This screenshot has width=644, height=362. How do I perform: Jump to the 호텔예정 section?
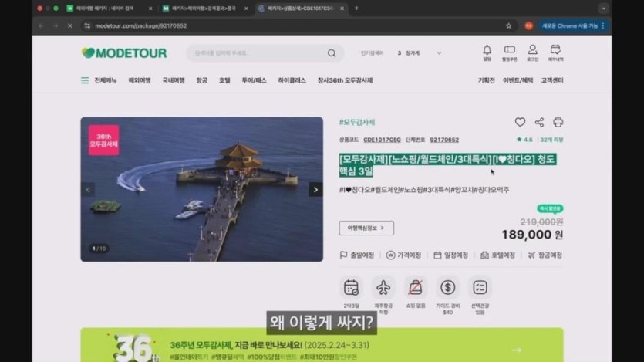(497, 255)
